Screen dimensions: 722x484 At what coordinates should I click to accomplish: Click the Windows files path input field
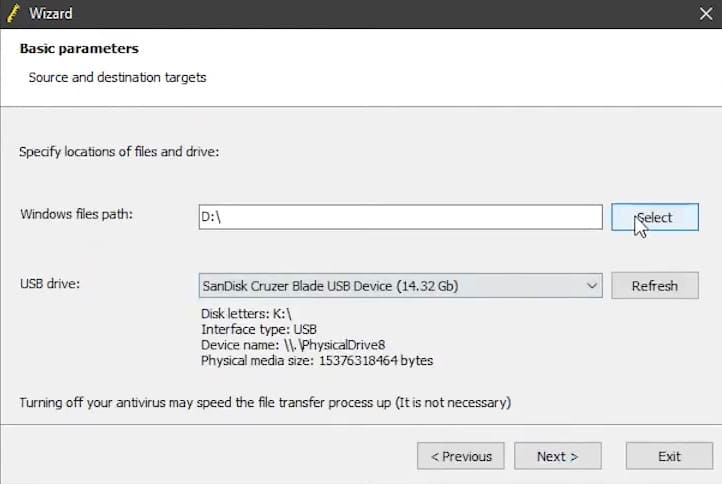400,217
